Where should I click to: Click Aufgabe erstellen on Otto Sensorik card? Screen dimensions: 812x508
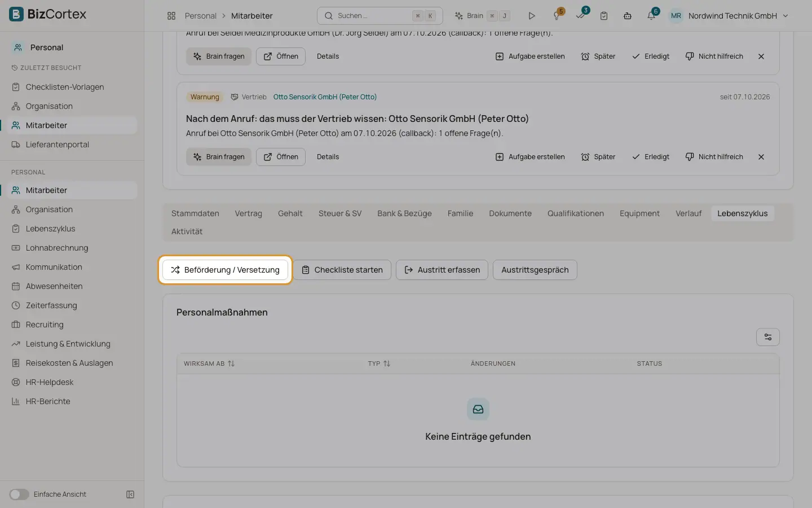(530, 157)
